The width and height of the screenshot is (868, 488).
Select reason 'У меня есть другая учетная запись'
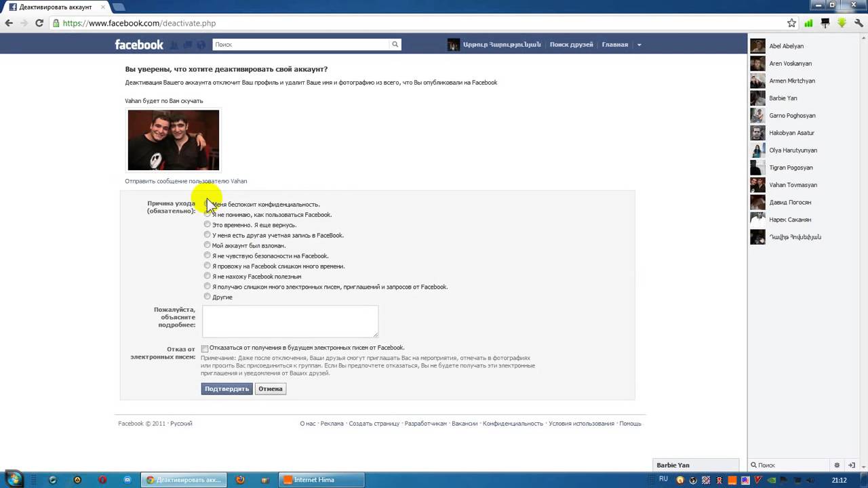coord(208,235)
